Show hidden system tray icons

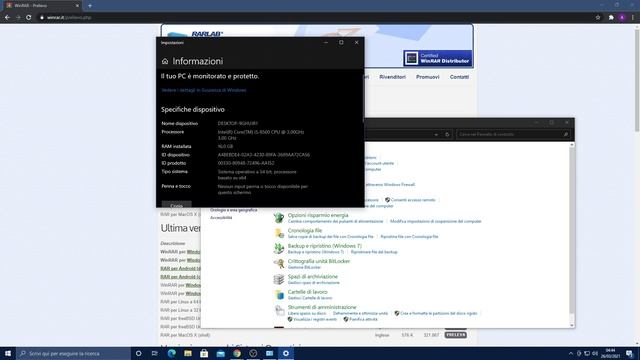click(x=571, y=353)
